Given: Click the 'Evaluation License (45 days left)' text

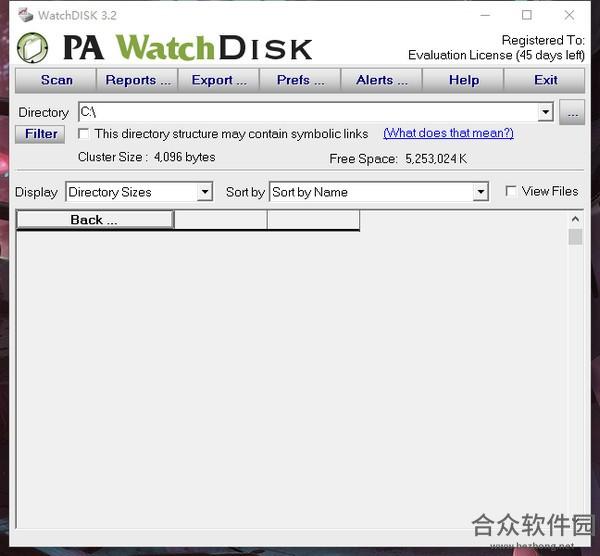Looking at the screenshot, I should (496, 55).
